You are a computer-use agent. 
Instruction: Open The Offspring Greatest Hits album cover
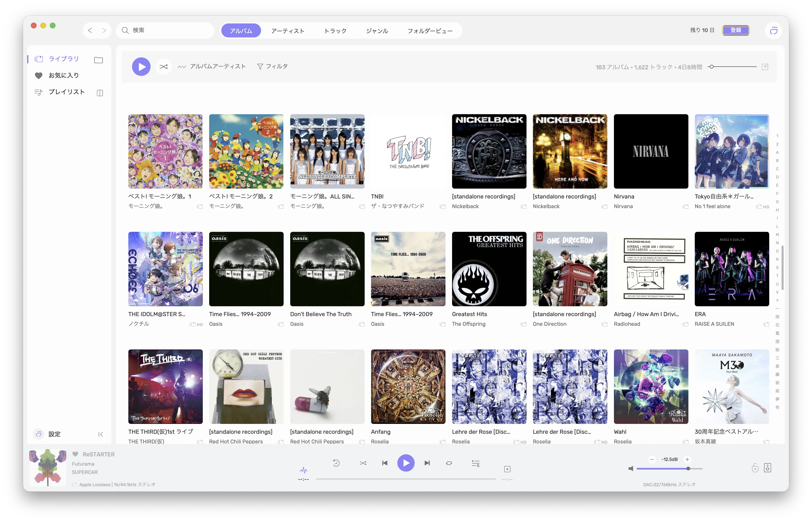pyautogui.click(x=489, y=269)
